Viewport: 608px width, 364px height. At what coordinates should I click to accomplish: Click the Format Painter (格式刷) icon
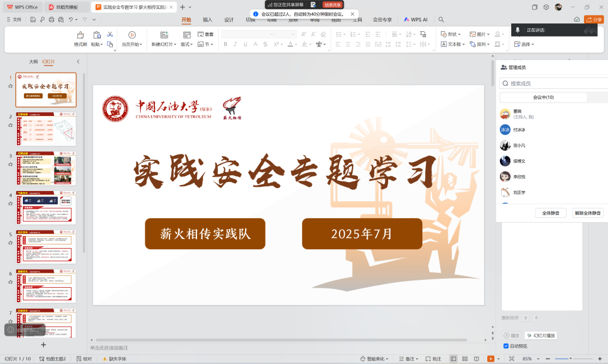[80, 35]
